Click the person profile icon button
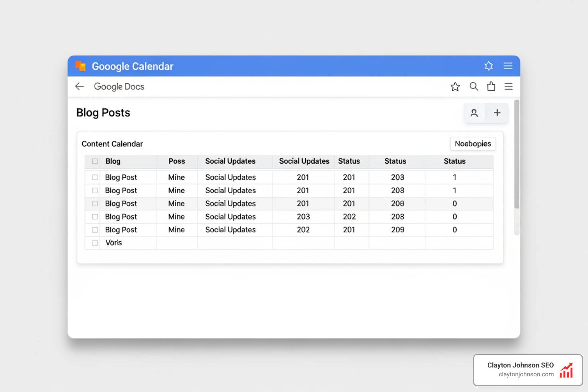The height and width of the screenshot is (392, 588). click(x=474, y=113)
